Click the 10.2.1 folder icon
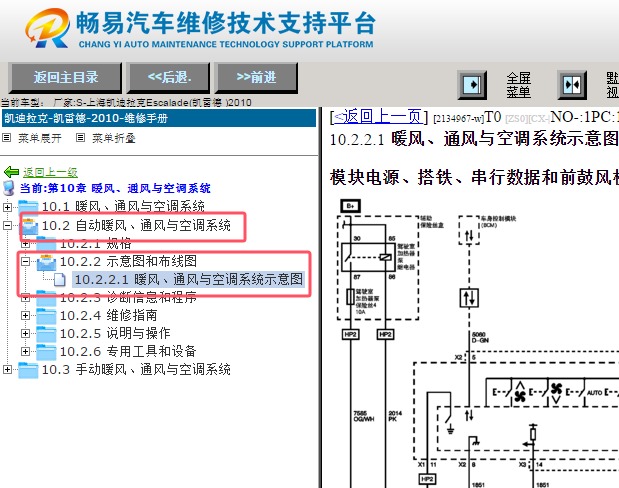Image resolution: width=619 pixels, height=488 pixels. point(46,244)
